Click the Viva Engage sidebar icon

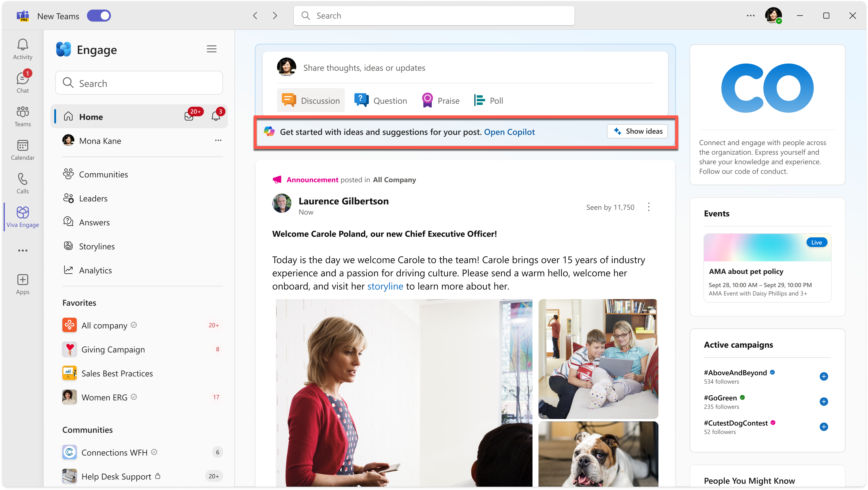tap(23, 216)
